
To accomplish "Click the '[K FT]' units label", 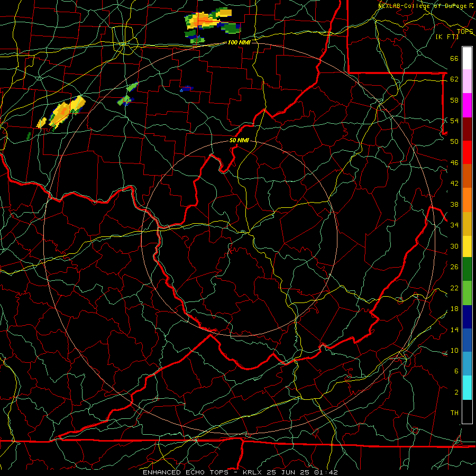I will pyautogui.click(x=447, y=36).
